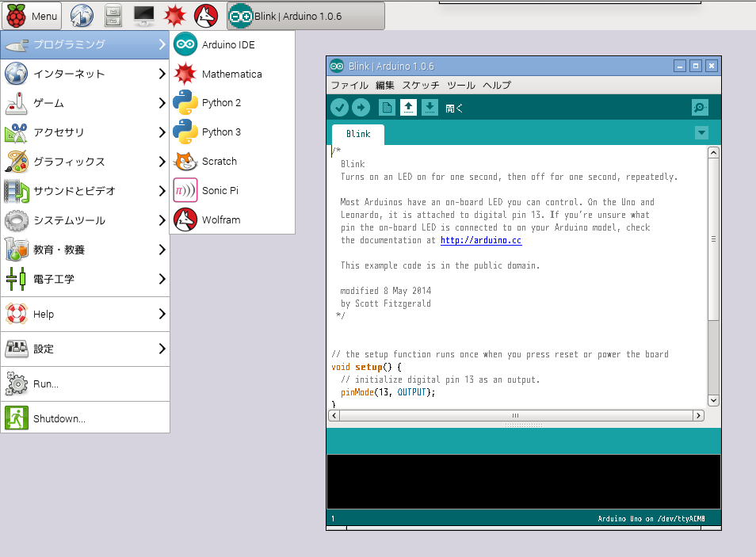Expand the インターネット menu category
The width and height of the screenshot is (756, 557).
[x=85, y=74]
